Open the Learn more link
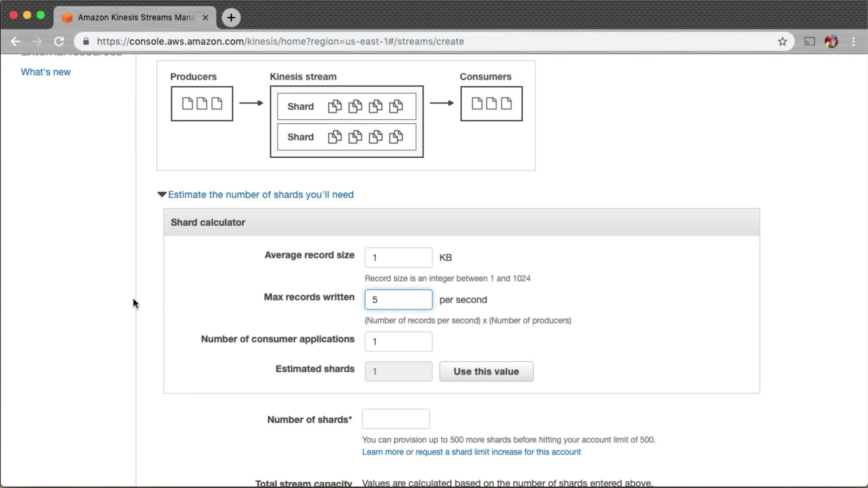Viewport: 868px width, 488px height. [x=382, y=452]
